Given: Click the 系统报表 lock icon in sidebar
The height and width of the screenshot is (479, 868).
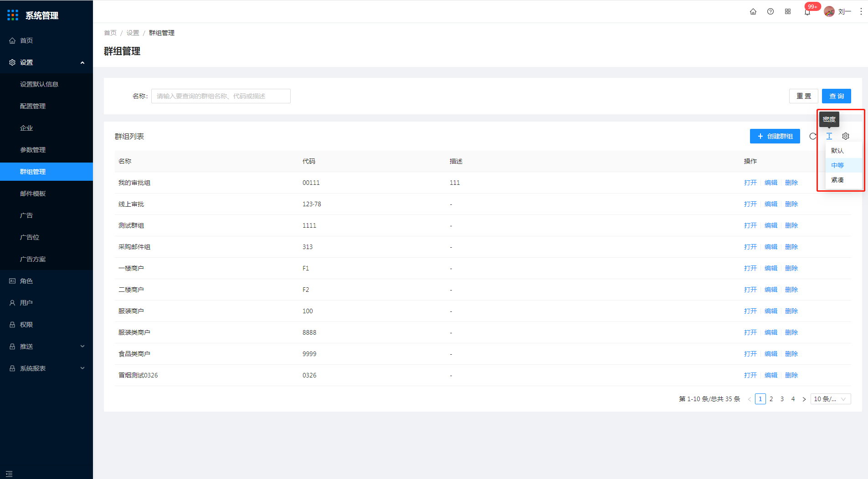Looking at the screenshot, I should click(12, 368).
